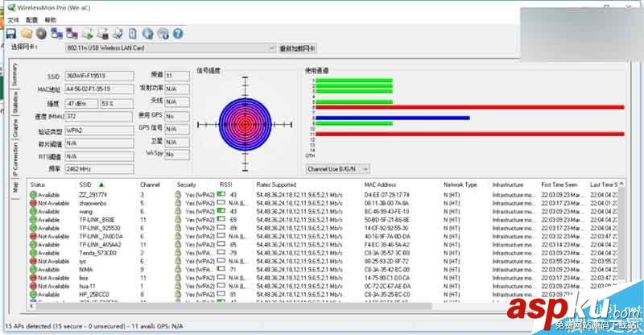Click the red status icon for hua-11
The image size is (644, 335).
point(33,286)
